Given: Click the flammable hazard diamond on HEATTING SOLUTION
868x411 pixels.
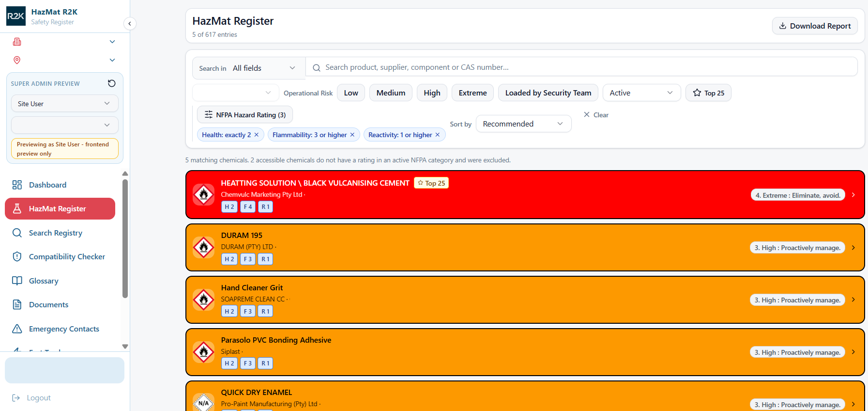Looking at the screenshot, I should pos(204,195).
